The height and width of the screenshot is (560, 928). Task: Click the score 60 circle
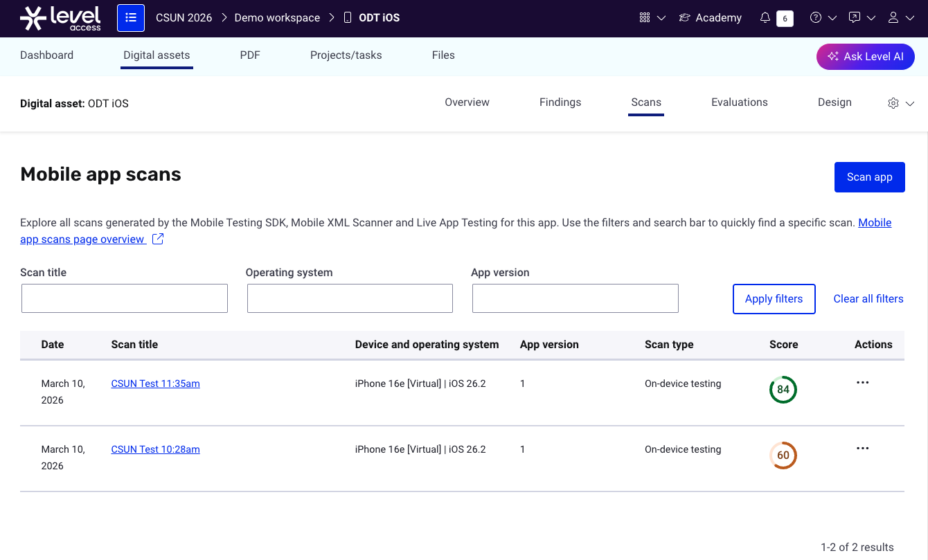[783, 455]
